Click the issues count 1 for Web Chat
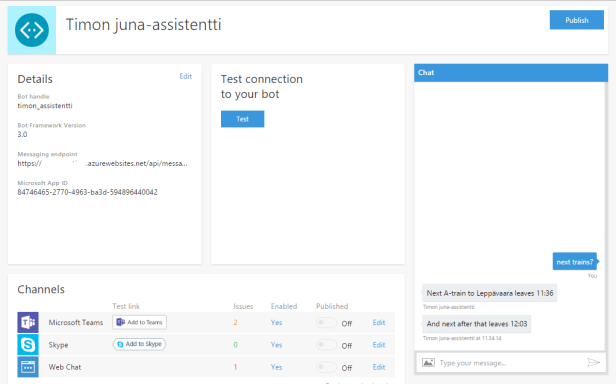This screenshot has height=384, width=616. pyautogui.click(x=235, y=367)
